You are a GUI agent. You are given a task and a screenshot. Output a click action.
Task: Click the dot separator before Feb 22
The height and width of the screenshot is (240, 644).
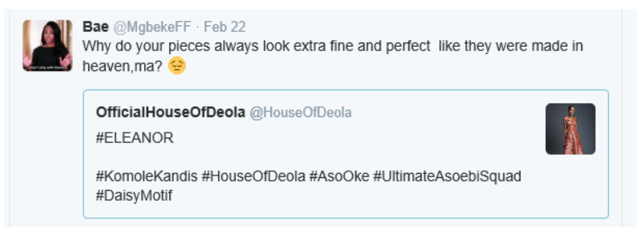[x=198, y=28]
